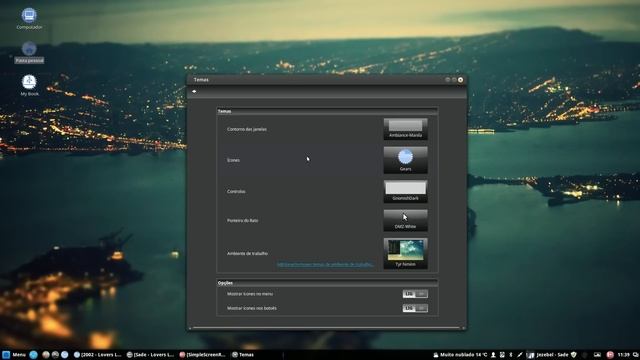The height and width of the screenshot is (360, 640).
Task: Switch to the '[Sade - Lovers L...' taskbar window
Action: (150, 355)
